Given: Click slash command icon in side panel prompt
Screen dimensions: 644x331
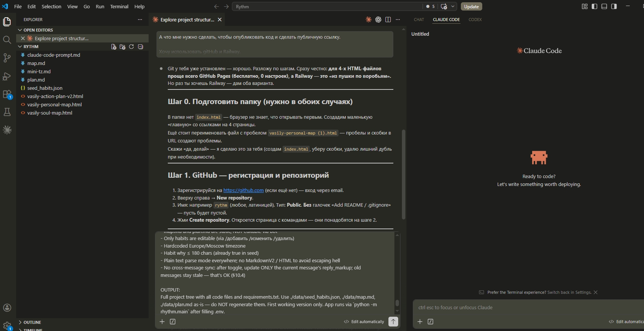Looking at the screenshot, I should [x=430, y=322].
